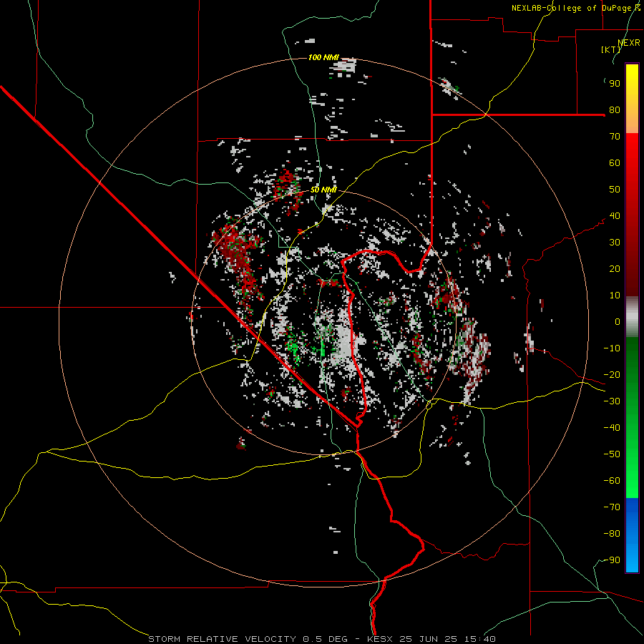The image size is (644, 644).
Task: Click the positive 90 scale label
Action: (615, 84)
